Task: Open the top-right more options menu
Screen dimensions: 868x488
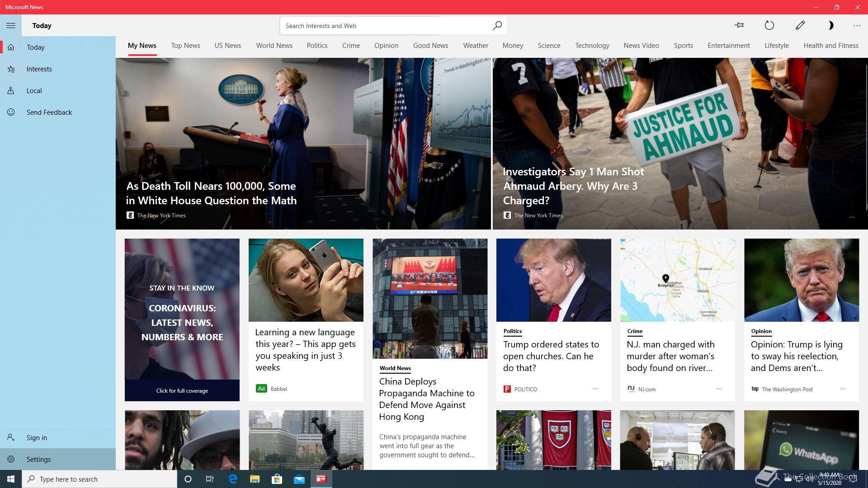Action: (857, 26)
